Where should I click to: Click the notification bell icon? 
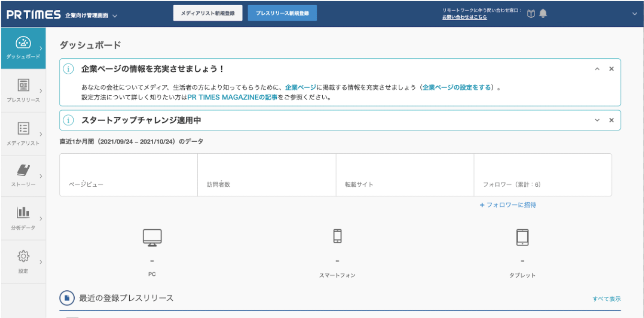(543, 14)
